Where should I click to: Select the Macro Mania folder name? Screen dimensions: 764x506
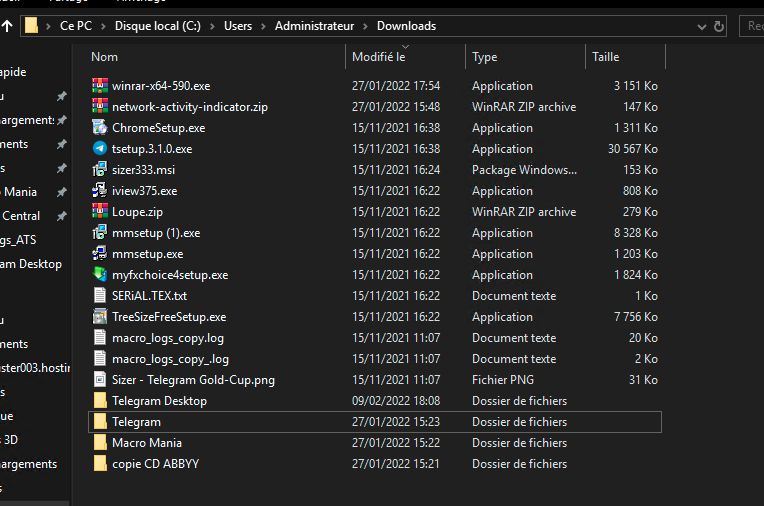[147, 443]
